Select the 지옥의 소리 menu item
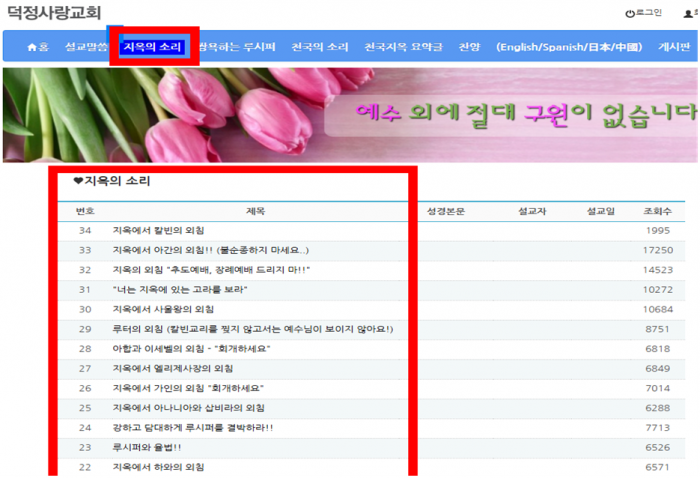The image size is (700, 478). pyautogui.click(x=152, y=47)
